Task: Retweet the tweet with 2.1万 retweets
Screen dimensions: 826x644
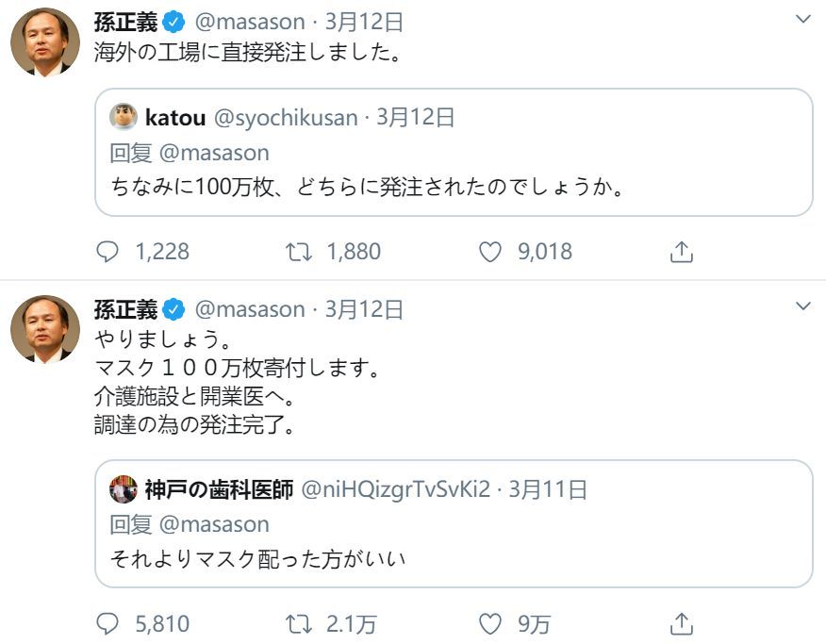Action: coord(298,623)
